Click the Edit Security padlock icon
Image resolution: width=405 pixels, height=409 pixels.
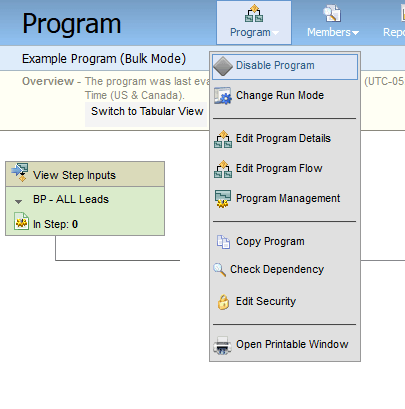pyautogui.click(x=223, y=302)
